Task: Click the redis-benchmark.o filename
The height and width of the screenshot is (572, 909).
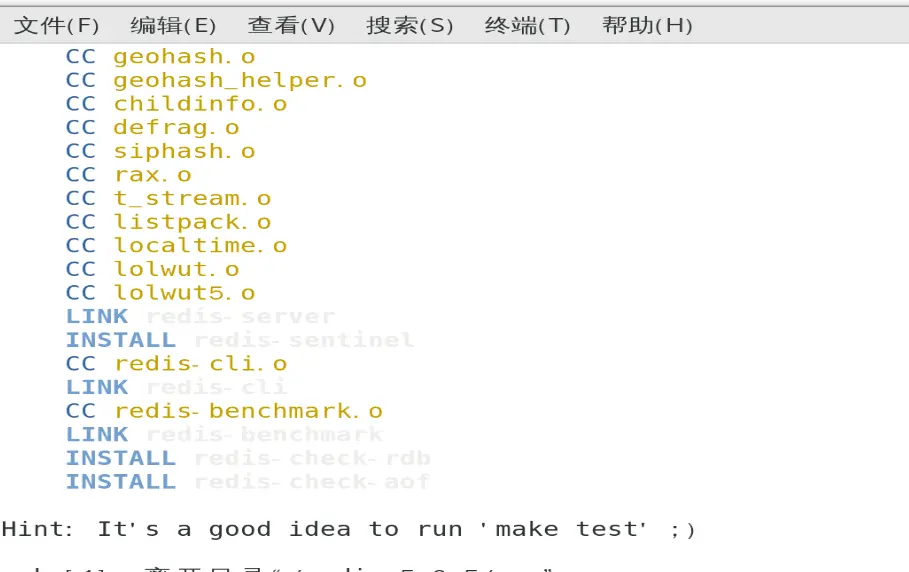Action: click(248, 411)
